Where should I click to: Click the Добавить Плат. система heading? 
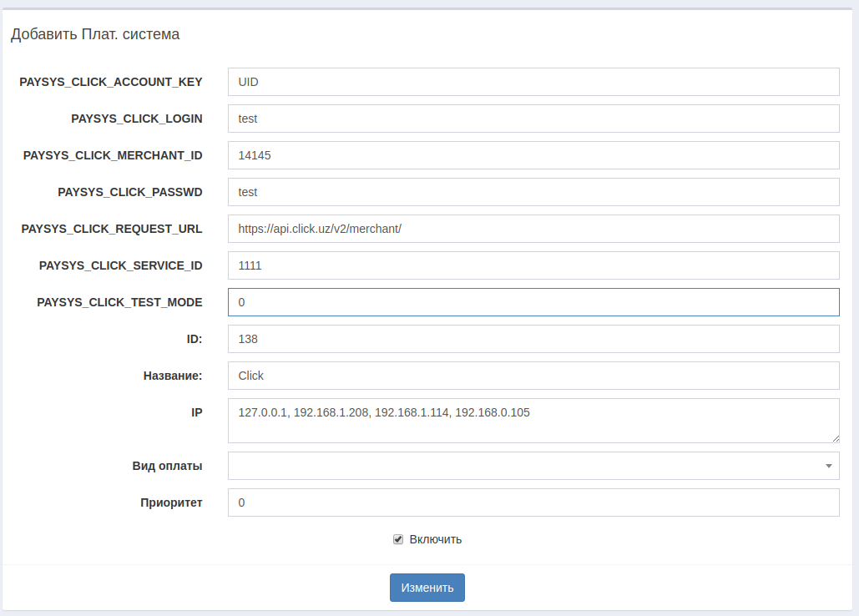click(x=95, y=34)
